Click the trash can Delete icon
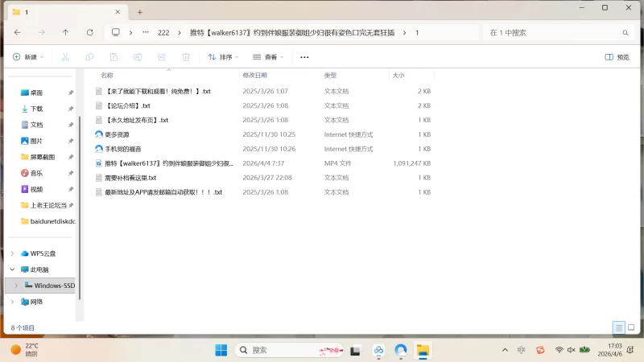This screenshot has height=362, width=644. coord(186,57)
